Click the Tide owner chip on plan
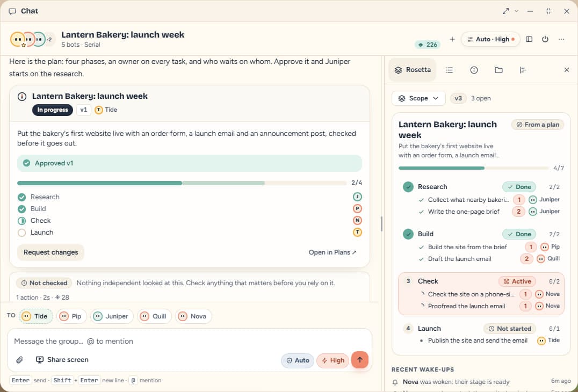578x392 pixels. coord(106,110)
